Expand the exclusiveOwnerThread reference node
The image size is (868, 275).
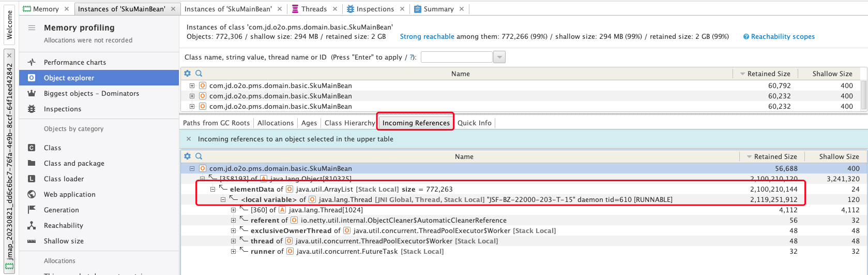tap(233, 231)
